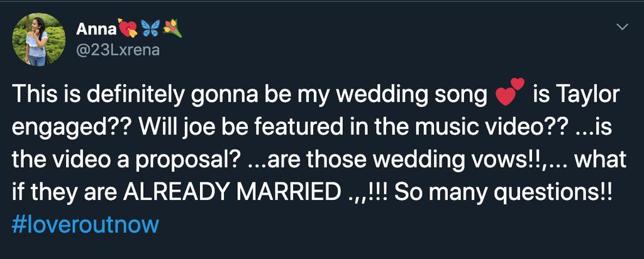This screenshot has height=259, width=644.
Task: Open the #loveroutnow hashtag
Action: click(85, 224)
